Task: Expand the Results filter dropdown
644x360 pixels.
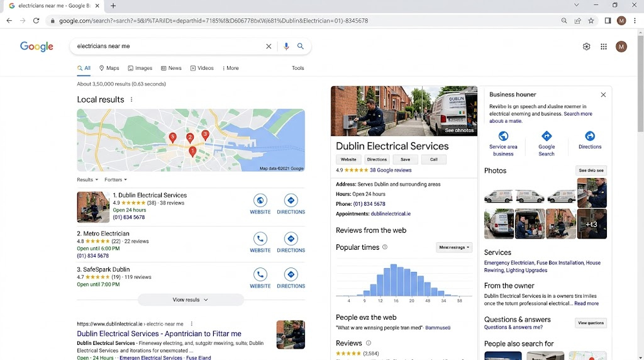Action: (87, 179)
